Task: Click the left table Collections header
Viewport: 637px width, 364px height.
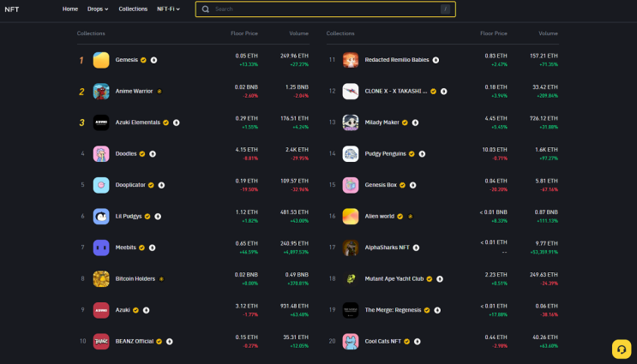Action: coord(91,33)
